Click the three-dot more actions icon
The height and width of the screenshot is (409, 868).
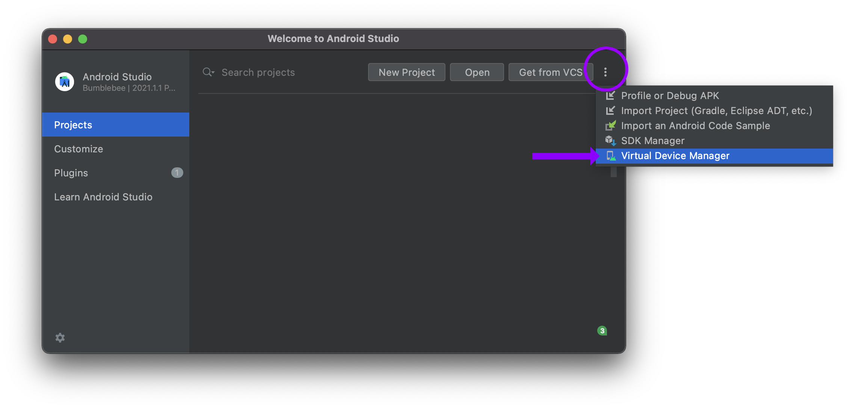pyautogui.click(x=605, y=72)
